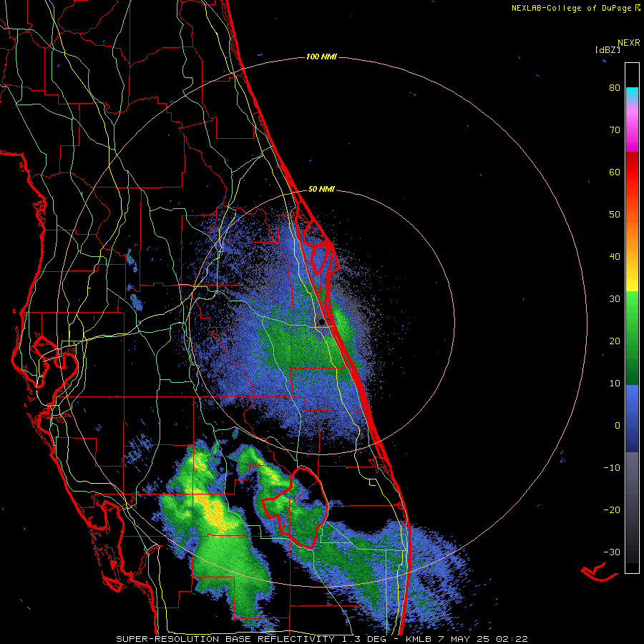This screenshot has height=644, width=644.
Task: Click the yellow reflectivity core in southwest storm
Action: [x=213, y=512]
